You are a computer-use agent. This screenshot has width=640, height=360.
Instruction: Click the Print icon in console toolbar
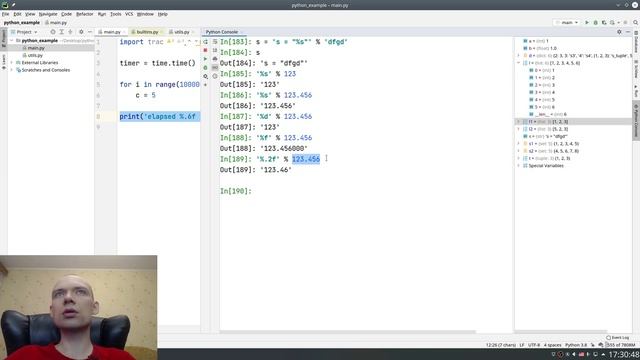[x=215, y=59]
